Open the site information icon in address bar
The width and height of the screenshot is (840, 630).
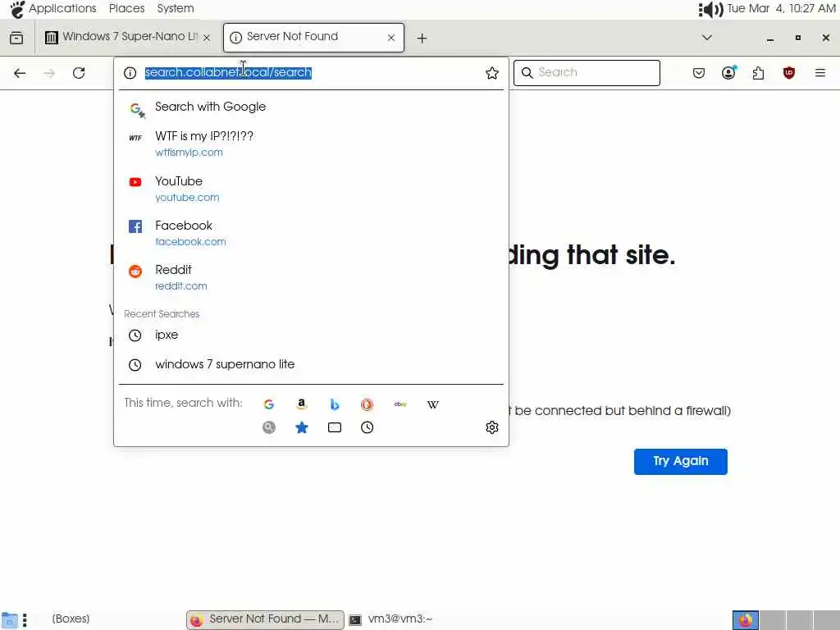pos(130,73)
